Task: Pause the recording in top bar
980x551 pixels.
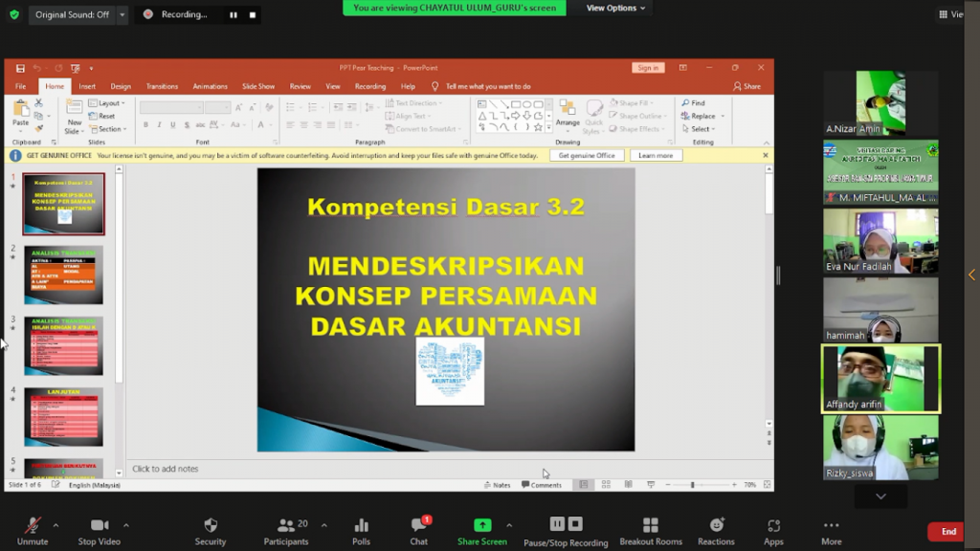Action: [x=233, y=14]
